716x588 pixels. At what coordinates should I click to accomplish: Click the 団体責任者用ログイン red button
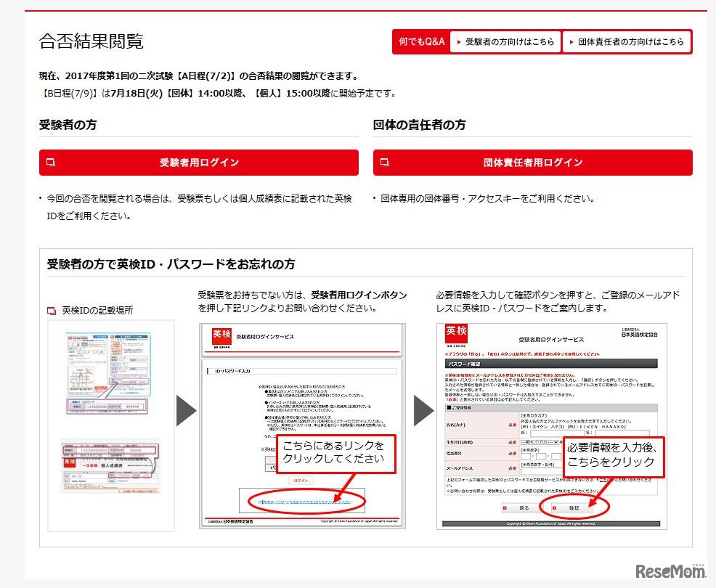pos(532,163)
